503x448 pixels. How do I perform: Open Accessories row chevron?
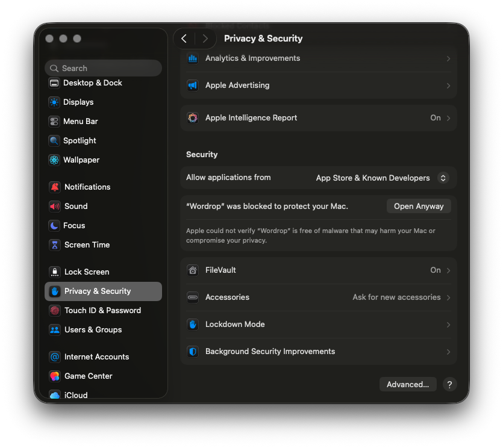point(448,297)
